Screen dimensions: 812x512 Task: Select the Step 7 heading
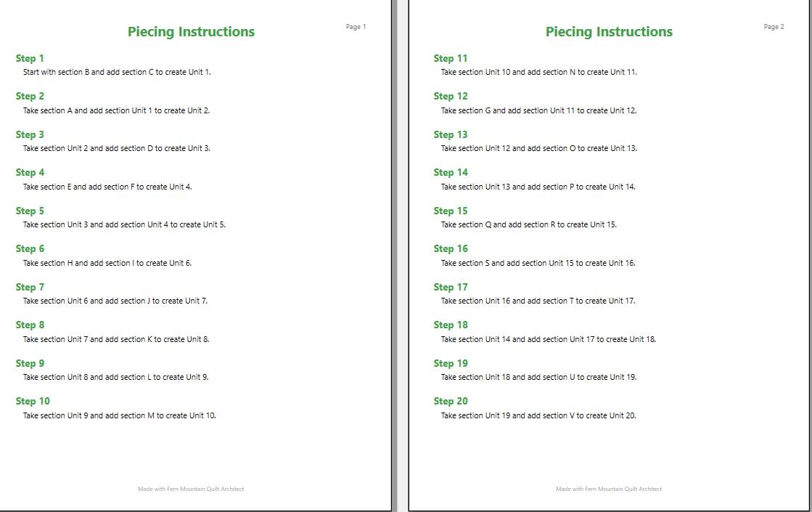30,287
